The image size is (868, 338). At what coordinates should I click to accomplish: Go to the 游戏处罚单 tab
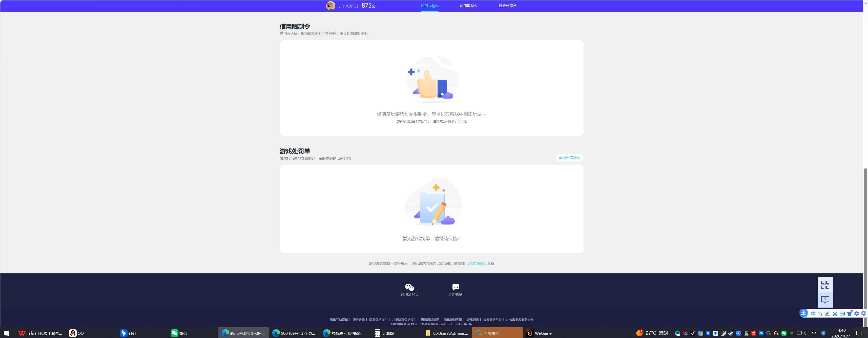tap(507, 6)
